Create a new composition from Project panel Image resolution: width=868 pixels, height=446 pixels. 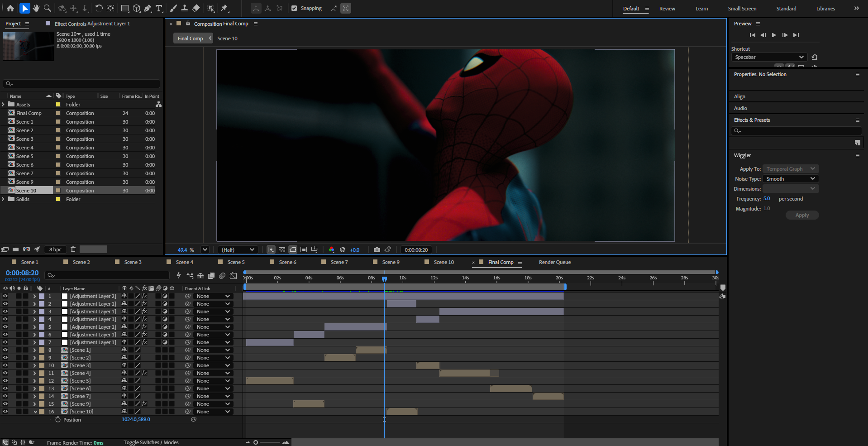click(x=27, y=249)
